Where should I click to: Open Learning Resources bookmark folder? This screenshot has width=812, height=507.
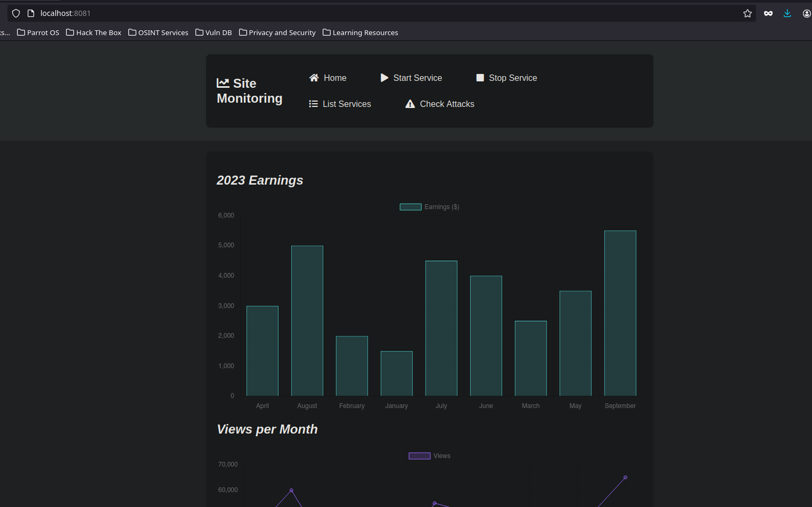pos(360,32)
